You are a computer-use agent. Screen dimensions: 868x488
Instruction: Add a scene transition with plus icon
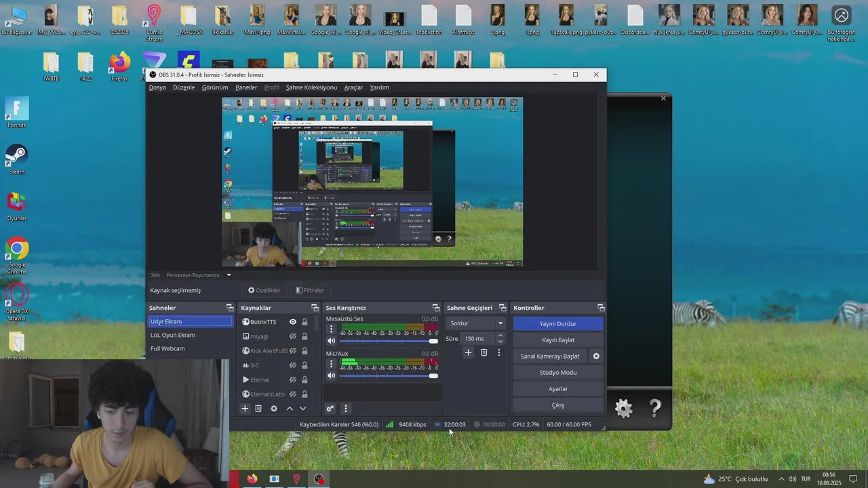point(468,352)
